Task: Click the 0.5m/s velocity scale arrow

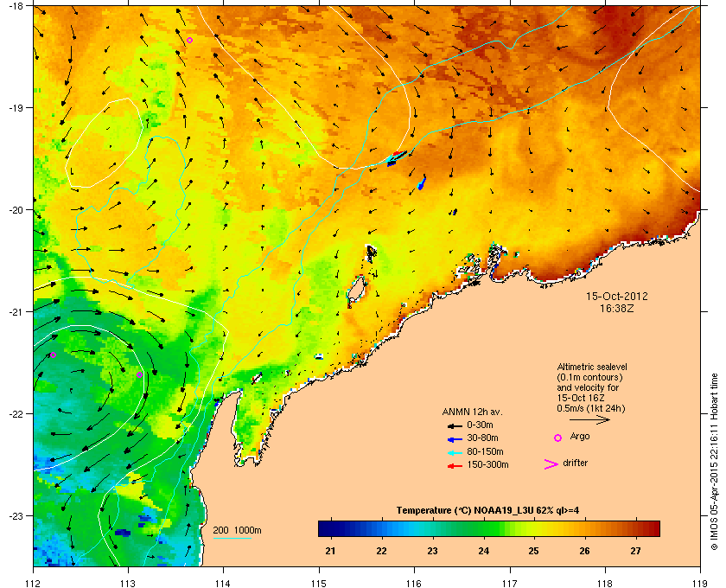Action: (x=589, y=419)
